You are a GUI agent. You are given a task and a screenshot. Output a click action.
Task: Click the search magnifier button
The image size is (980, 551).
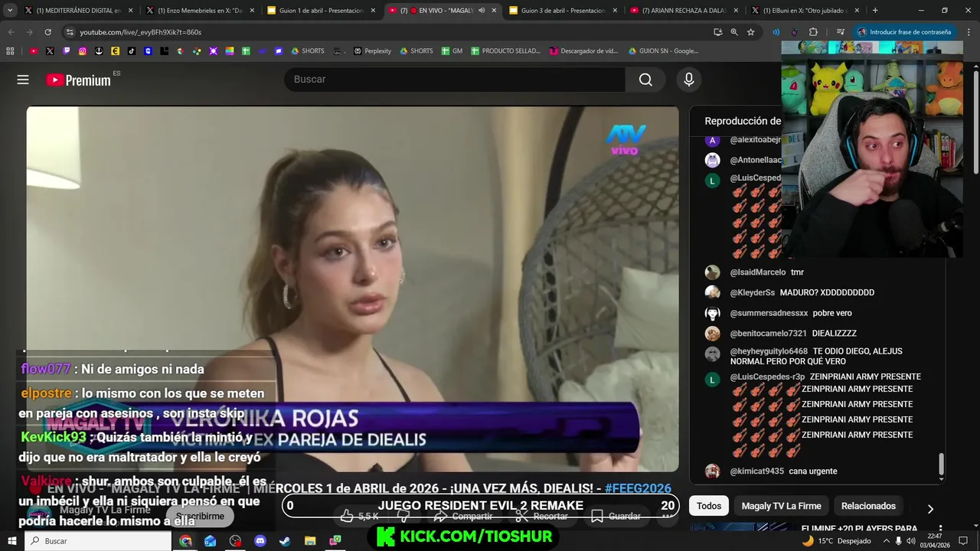coord(645,80)
